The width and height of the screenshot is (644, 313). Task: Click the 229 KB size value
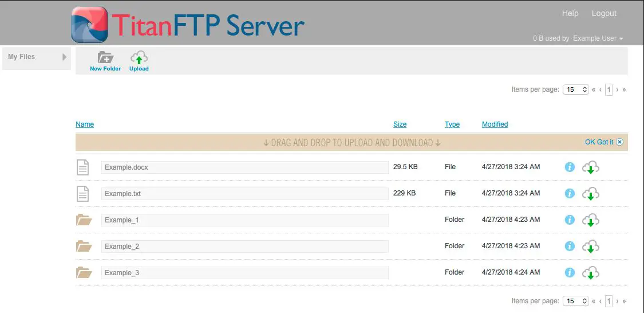pos(404,193)
